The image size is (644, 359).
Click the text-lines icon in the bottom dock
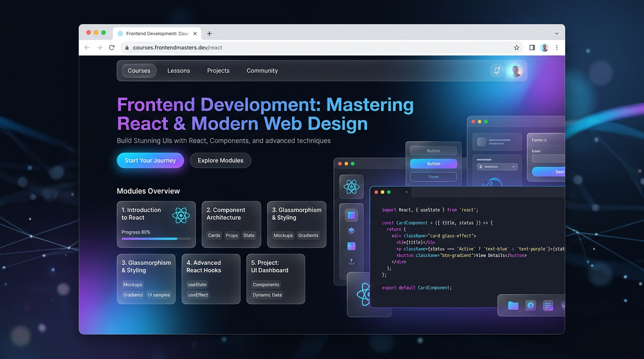pos(548,305)
